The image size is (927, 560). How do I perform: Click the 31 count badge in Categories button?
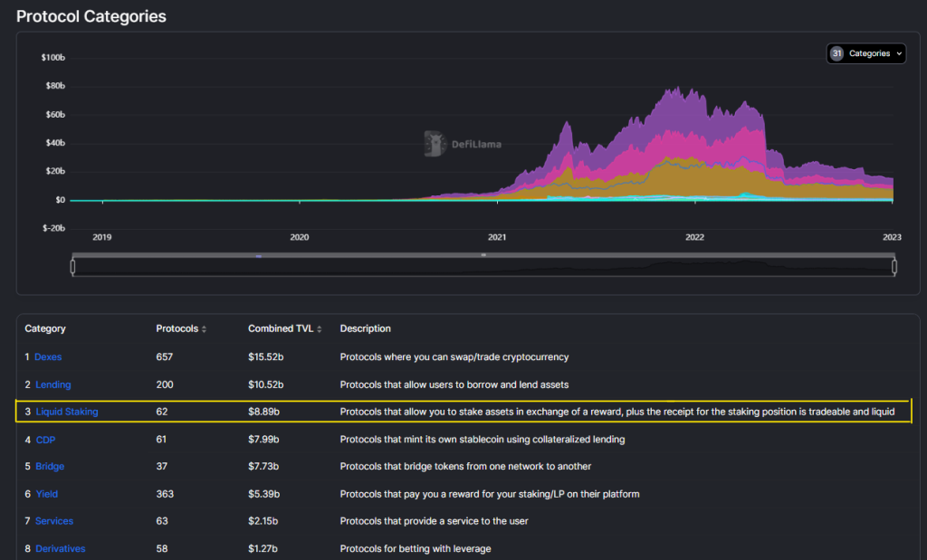point(836,53)
